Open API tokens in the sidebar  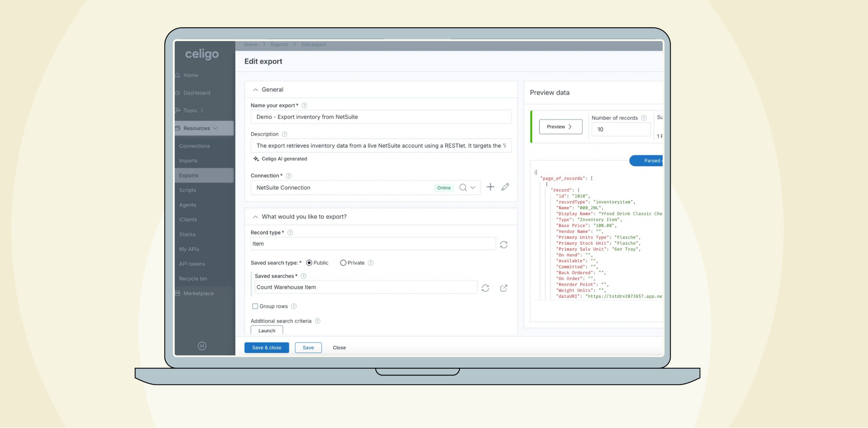192,264
